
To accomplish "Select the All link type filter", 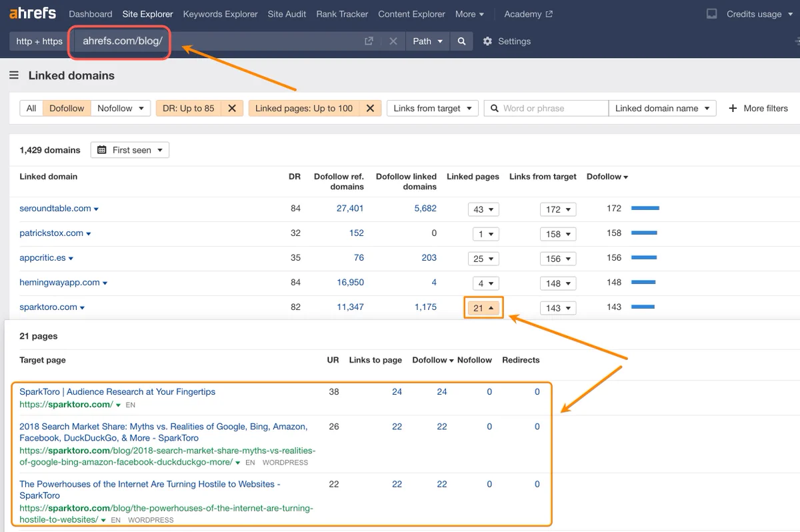I will [x=31, y=108].
